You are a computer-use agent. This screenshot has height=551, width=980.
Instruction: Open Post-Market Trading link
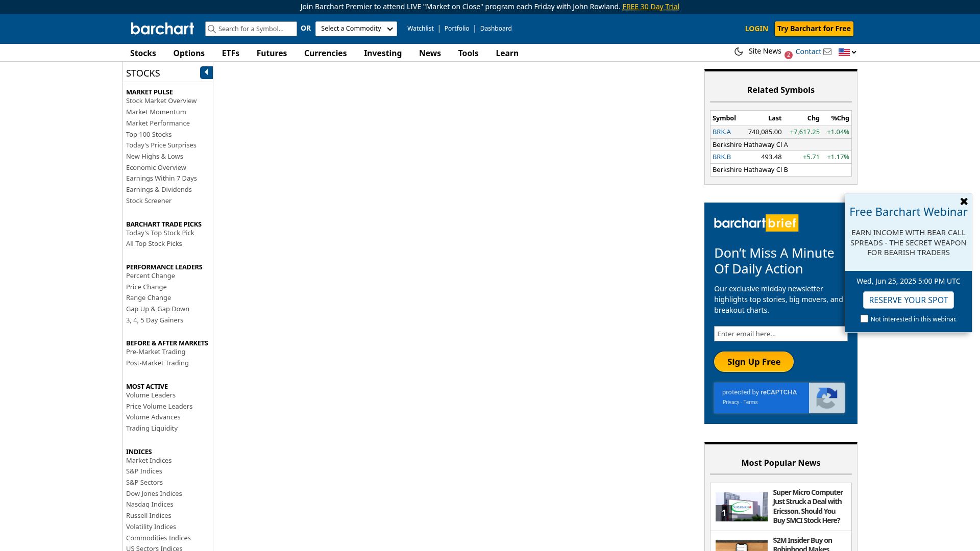157,363
